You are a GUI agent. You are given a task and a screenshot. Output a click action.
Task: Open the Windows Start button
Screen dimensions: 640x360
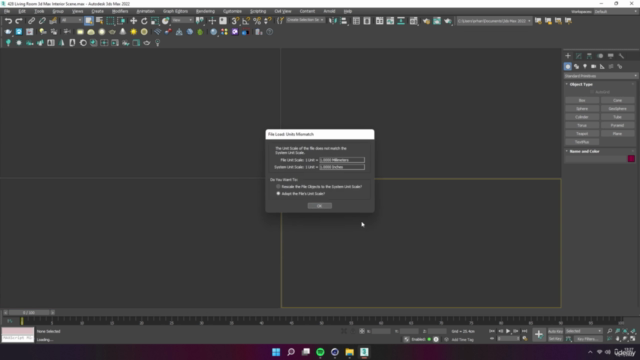(276, 352)
